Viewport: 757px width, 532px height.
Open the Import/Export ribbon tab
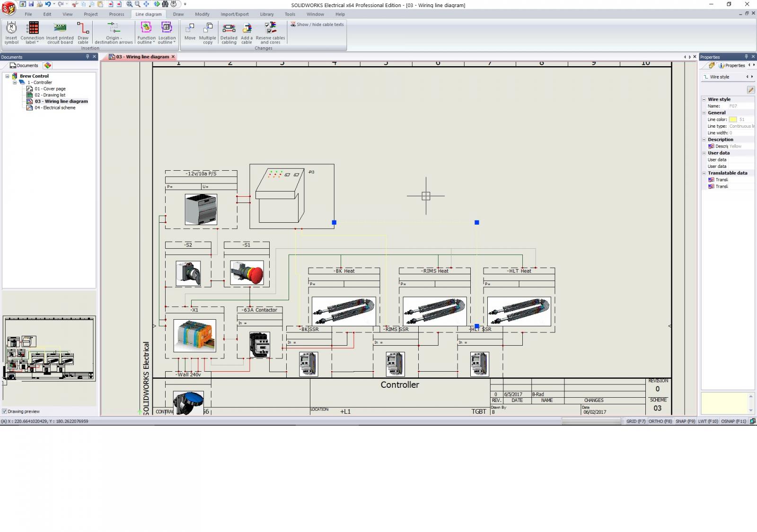235,14
